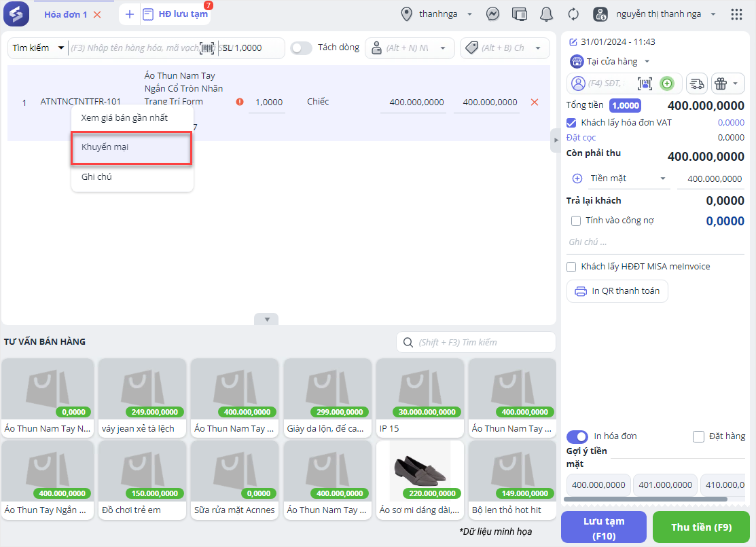The width and height of the screenshot is (756, 547).
Task: Toggle the Tách dòng switch
Action: (x=301, y=48)
